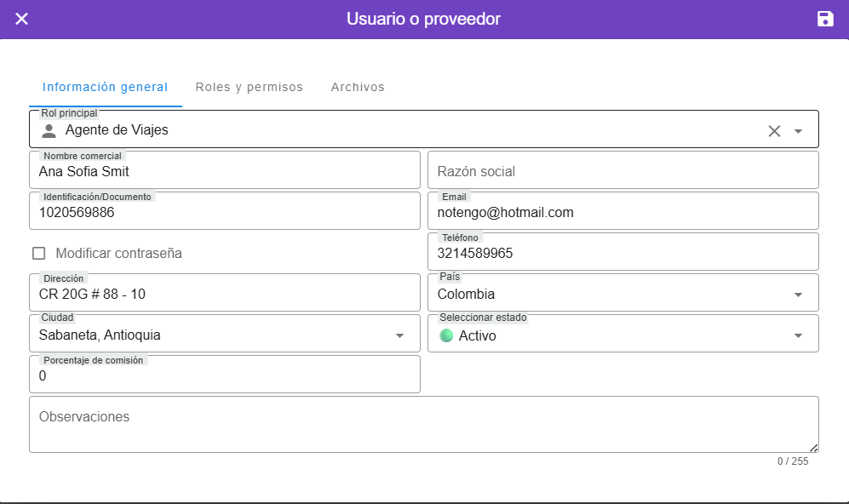Open the País dropdown
Image resolution: width=849 pixels, height=504 pixels.
798,295
